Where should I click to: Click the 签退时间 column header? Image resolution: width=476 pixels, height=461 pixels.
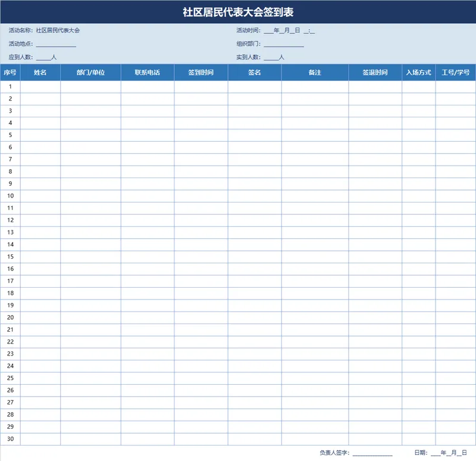[375, 72]
